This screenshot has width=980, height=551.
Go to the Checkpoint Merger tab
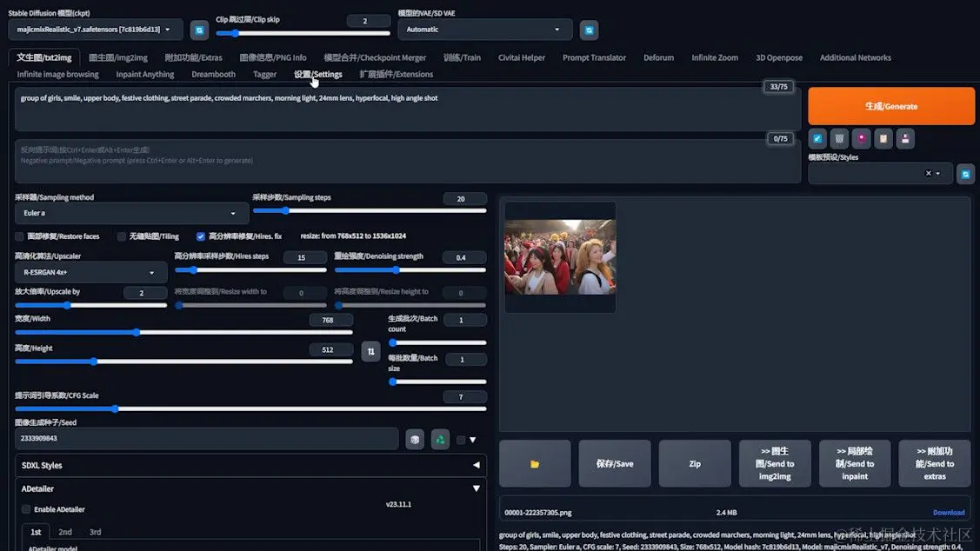tap(375, 57)
